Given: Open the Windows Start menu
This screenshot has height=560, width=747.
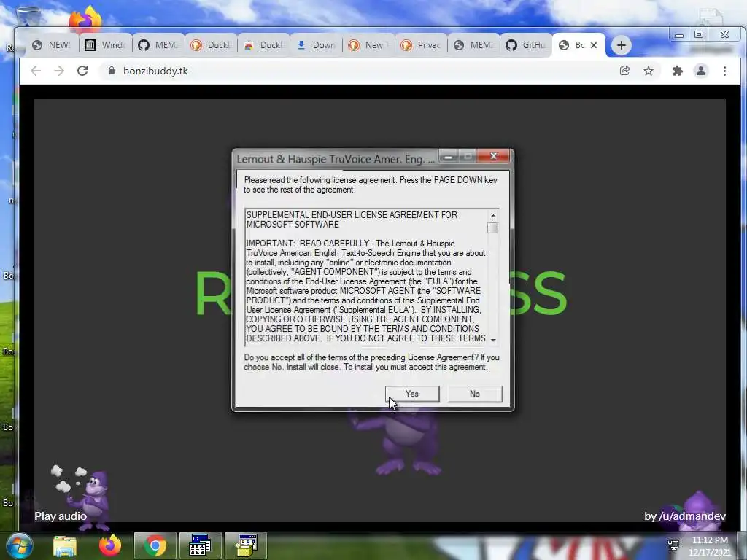Looking at the screenshot, I should pyautogui.click(x=20, y=545).
